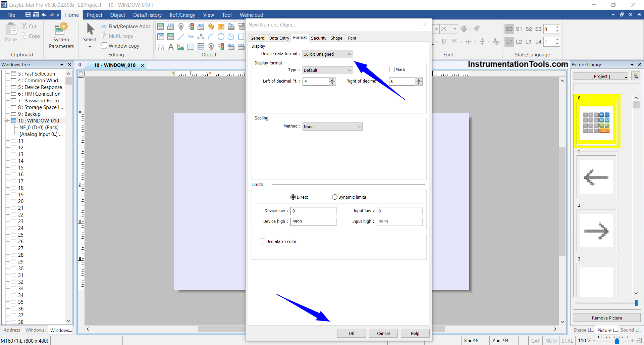Viewport: 644px width, 345px height.
Task: Click the Remove Picture button
Action: (606, 318)
